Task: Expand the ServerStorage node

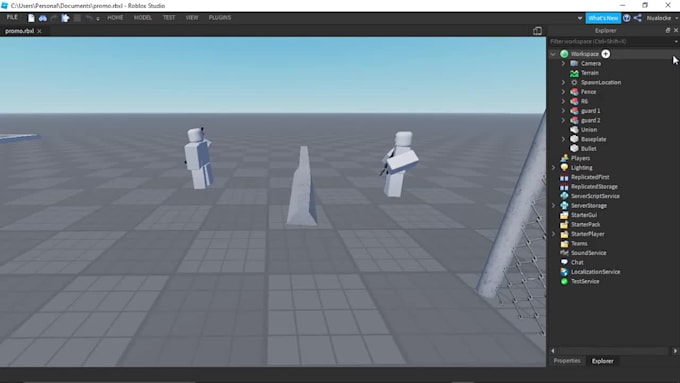Action: (x=553, y=206)
